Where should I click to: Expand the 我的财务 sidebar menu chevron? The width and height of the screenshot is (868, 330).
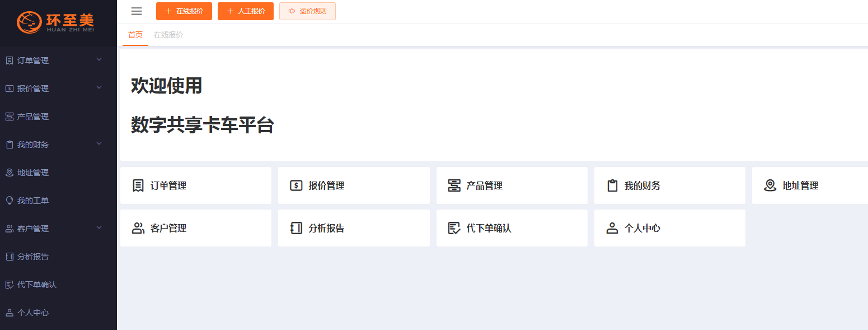click(99, 143)
